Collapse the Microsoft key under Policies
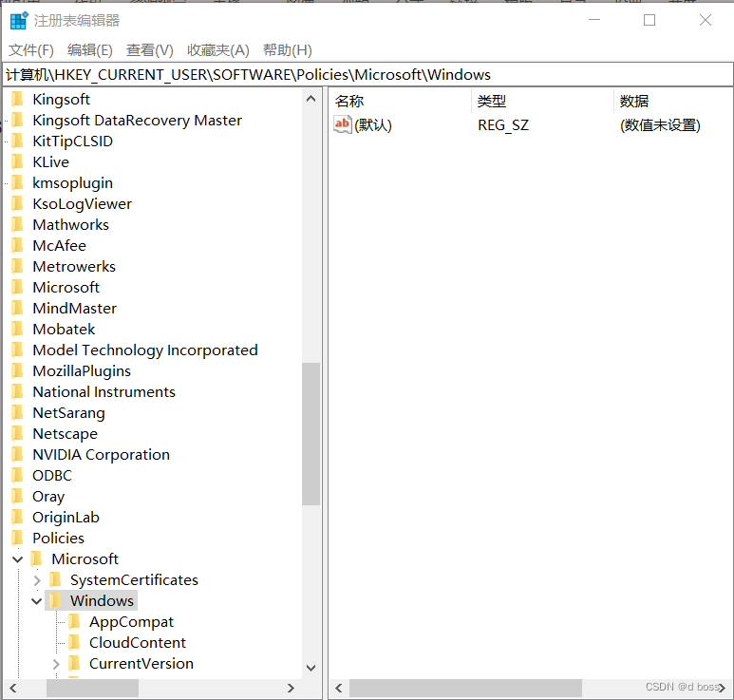Screen dimensions: 734x700 [x=18, y=559]
